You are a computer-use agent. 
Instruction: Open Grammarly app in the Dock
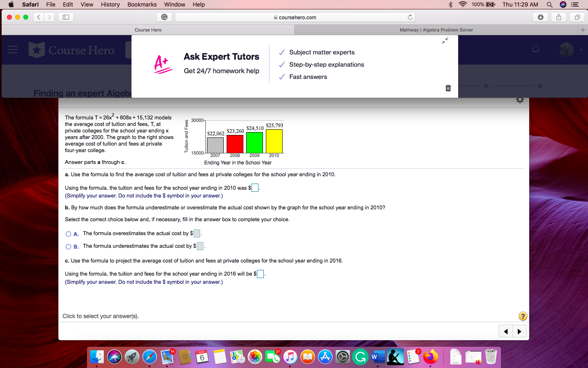coord(360,357)
